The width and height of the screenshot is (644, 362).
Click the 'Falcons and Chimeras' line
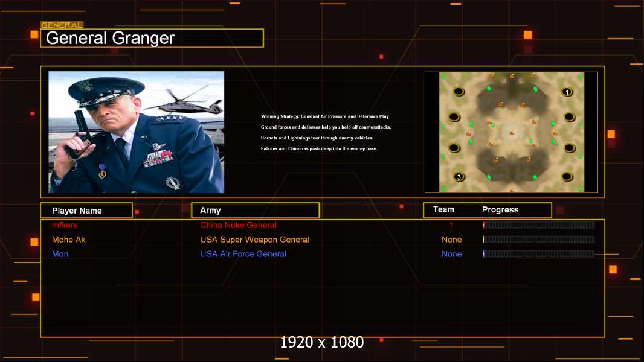[319, 148]
